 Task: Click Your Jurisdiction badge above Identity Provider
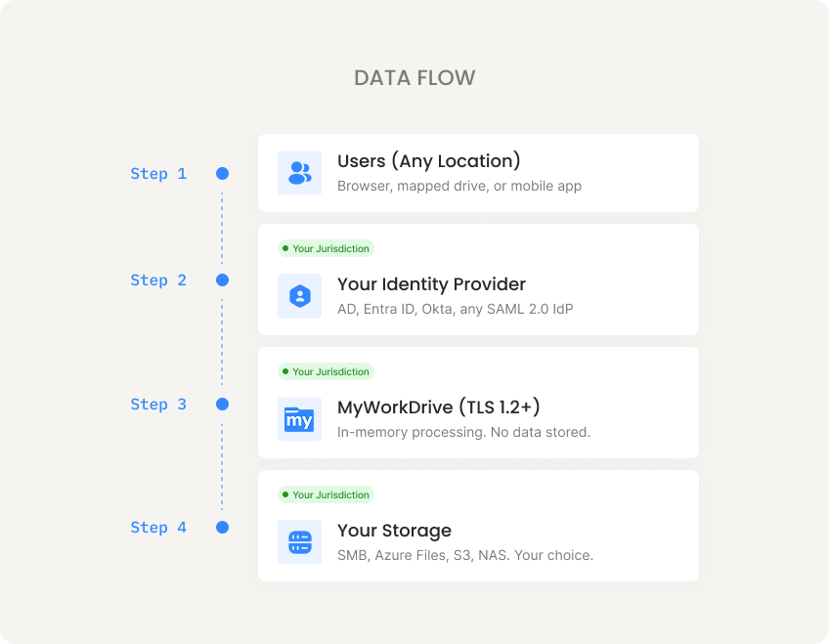[x=326, y=248]
